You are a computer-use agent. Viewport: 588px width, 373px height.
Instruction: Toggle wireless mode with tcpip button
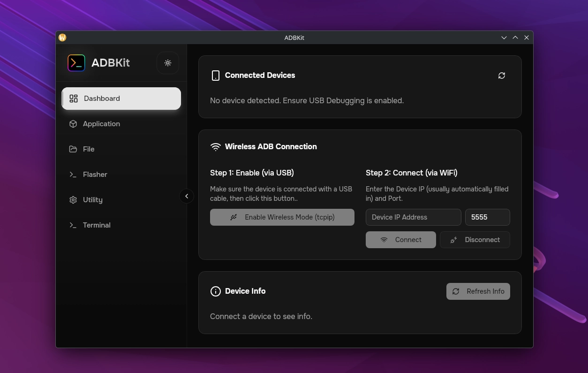click(282, 217)
